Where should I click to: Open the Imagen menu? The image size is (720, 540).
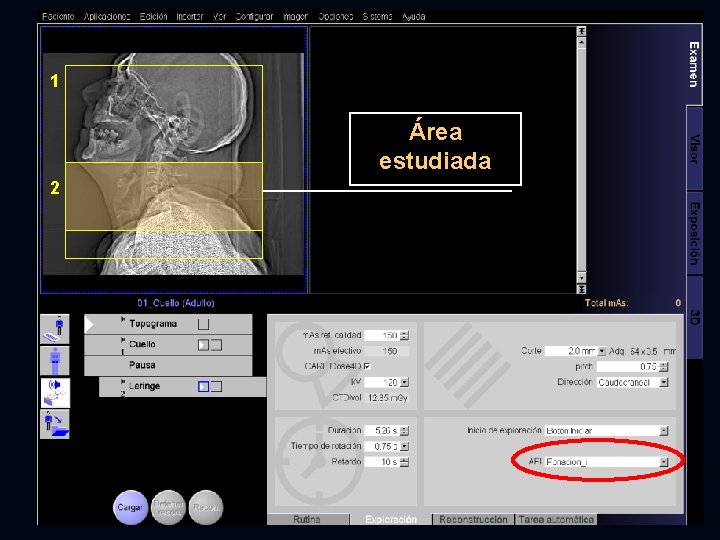[295, 17]
